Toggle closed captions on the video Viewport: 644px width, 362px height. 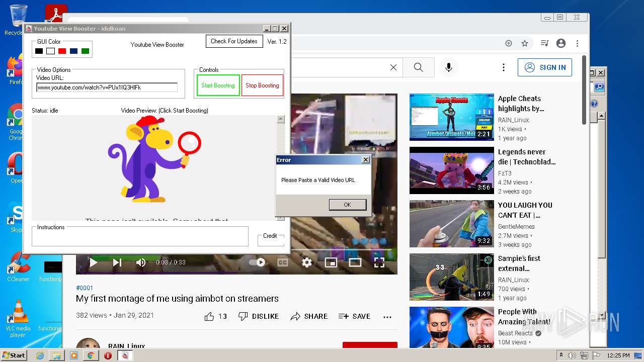(283, 262)
